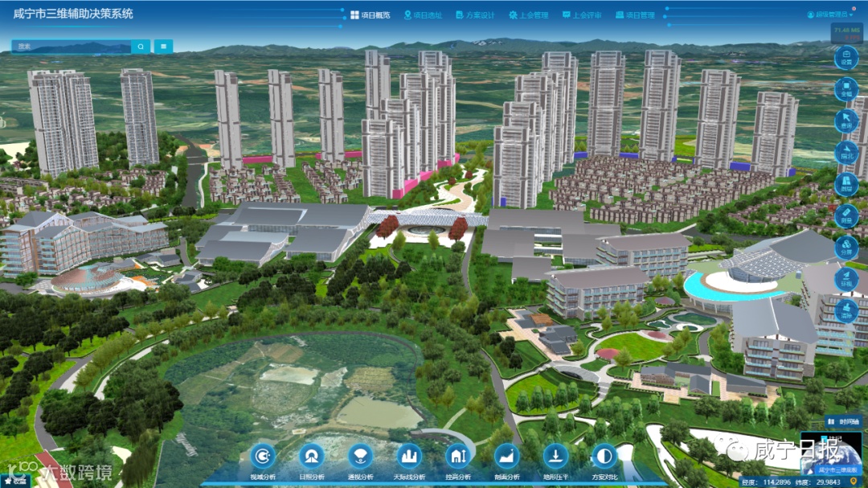868x488 pixels.
Task: Switch to the 方案设计 tab
Action: pos(475,15)
